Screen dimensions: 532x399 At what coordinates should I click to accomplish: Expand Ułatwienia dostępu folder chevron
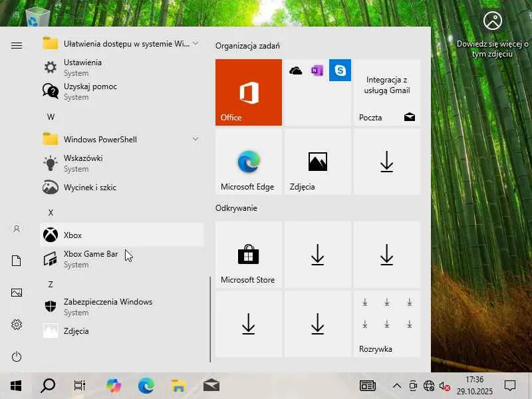[x=196, y=43]
